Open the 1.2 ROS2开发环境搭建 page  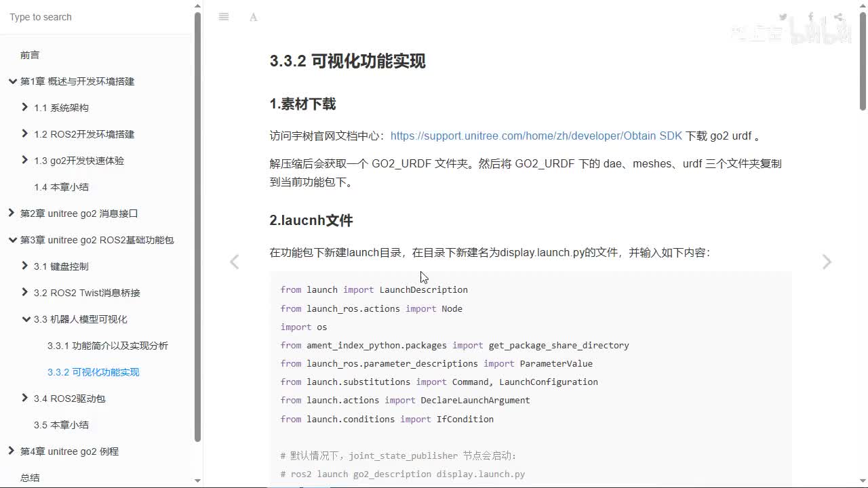pyautogui.click(x=84, y=134)
